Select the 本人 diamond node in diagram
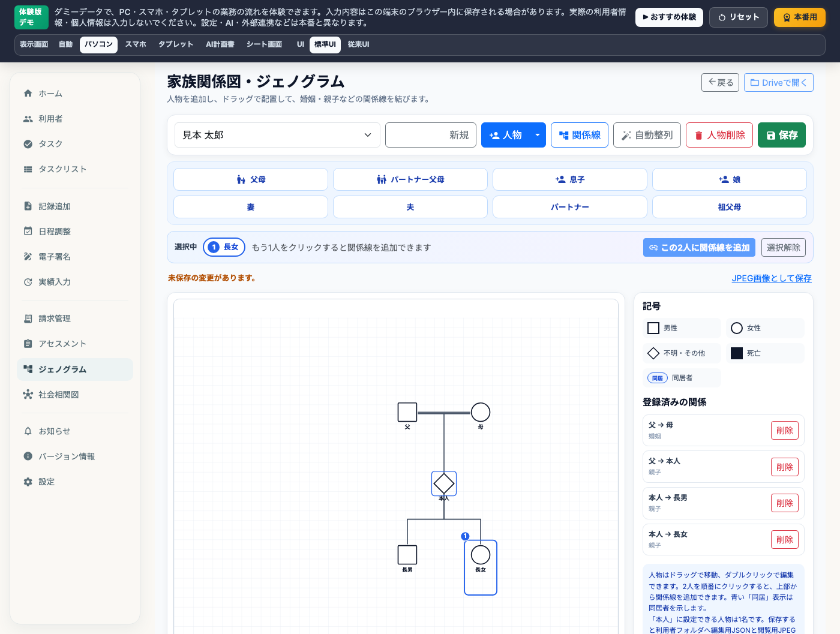840x634 pixels. tap(444, 483)
